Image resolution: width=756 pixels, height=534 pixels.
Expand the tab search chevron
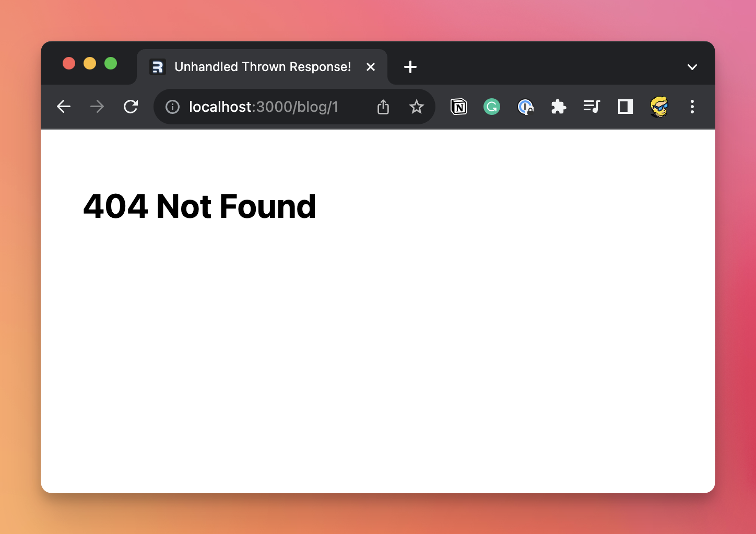point(692,67)
